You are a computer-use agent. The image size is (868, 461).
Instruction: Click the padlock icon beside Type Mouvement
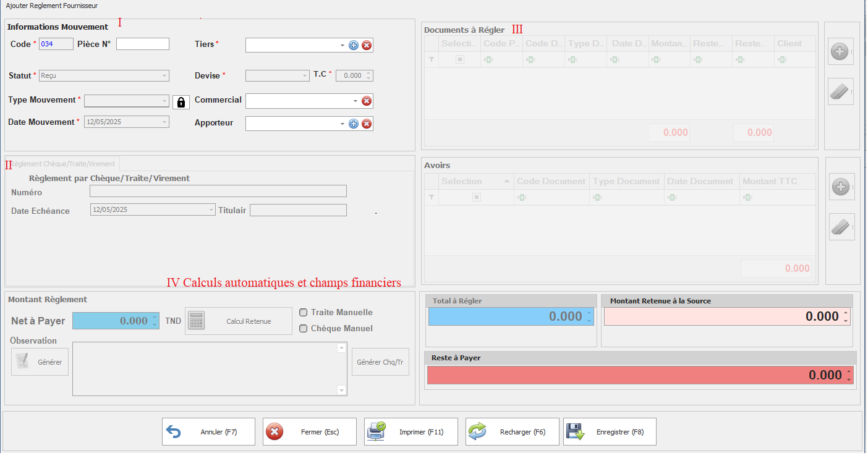click(181, 103)
